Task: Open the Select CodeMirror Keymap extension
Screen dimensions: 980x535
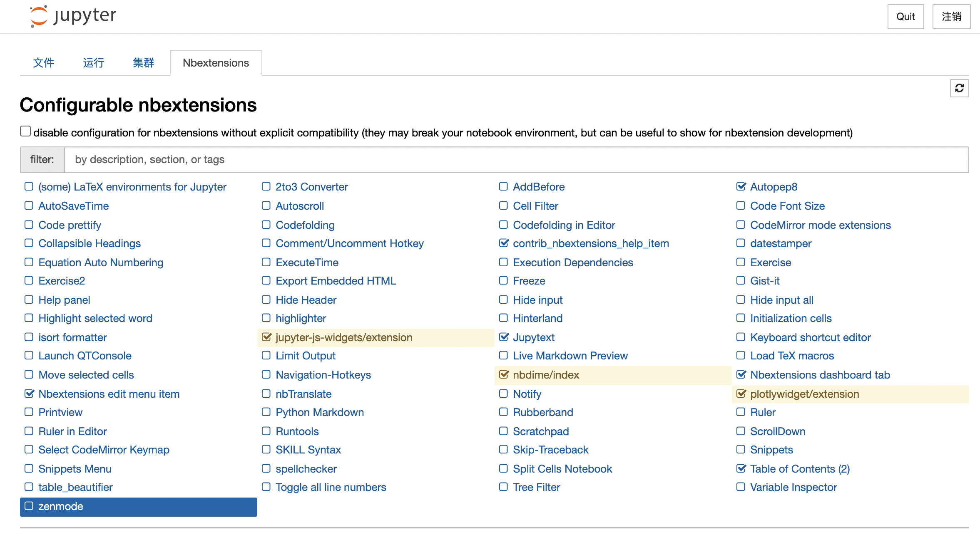Action: [x=104, y=450]
